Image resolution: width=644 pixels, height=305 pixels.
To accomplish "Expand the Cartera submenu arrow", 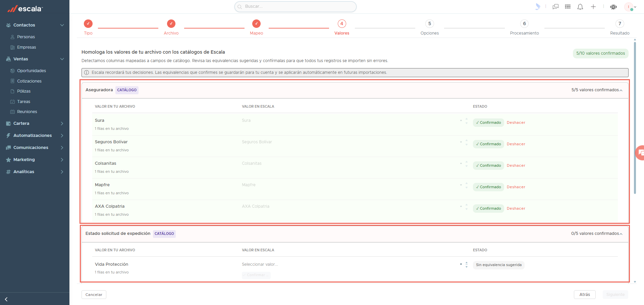I will (x=62, y=123).
